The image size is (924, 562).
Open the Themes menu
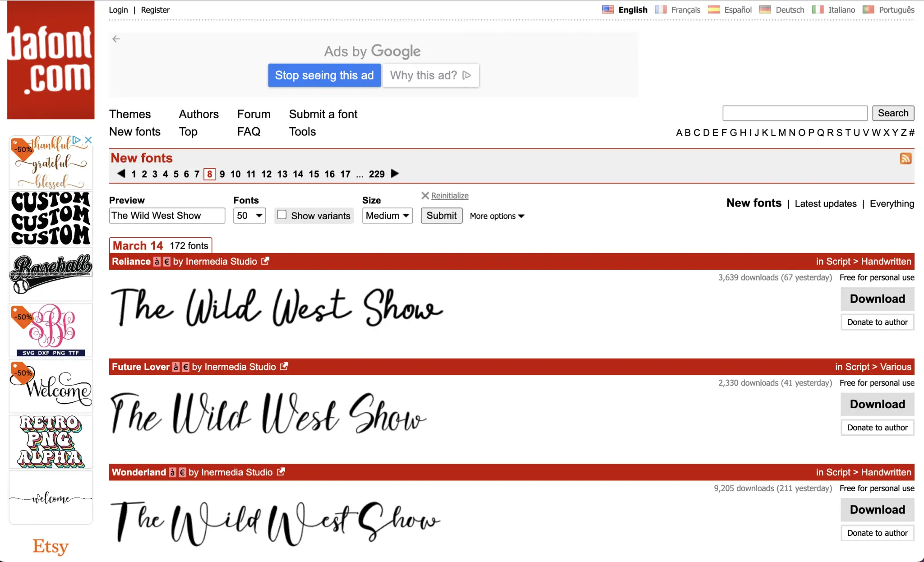pos(130,114)
